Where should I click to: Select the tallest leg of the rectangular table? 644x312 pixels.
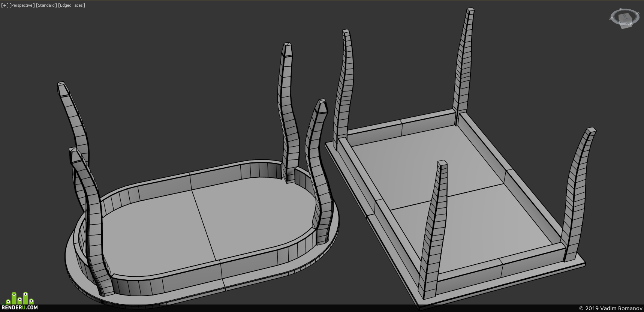pyautogui.click(x=463, y=64)
